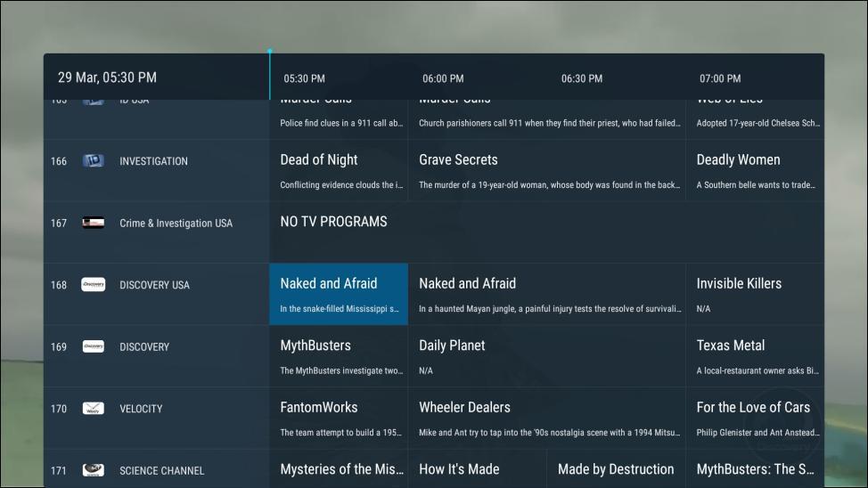The height and width of the screenshot is (488, 868).
Task: Click the 06:00 PM timeline label
Action: click(x=443, y=78)
